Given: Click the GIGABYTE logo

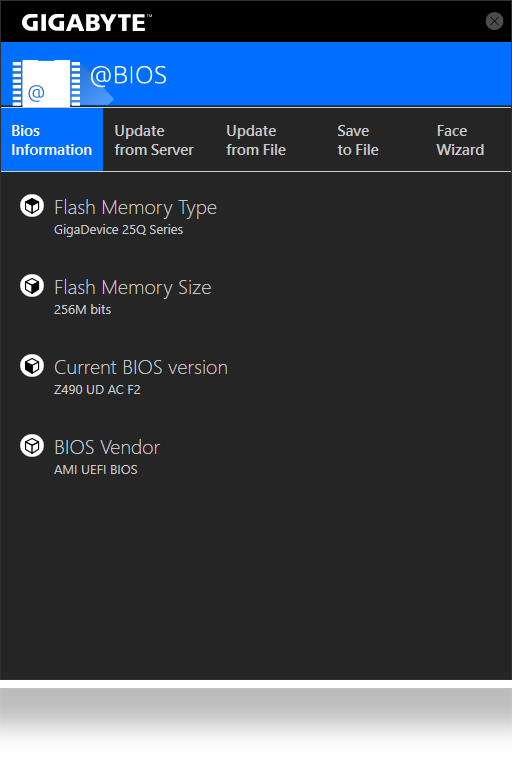Looking at the screenshot, I should (x=86, y=22).
